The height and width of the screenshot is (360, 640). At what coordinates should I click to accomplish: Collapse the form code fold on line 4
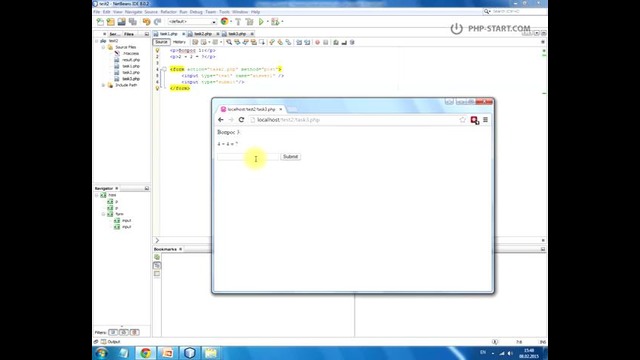click(164, 69)
